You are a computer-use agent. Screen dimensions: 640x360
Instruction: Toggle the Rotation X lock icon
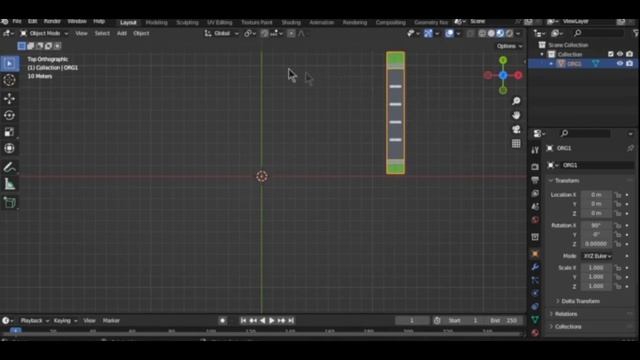pyautogui.click(x=618, y=225)
